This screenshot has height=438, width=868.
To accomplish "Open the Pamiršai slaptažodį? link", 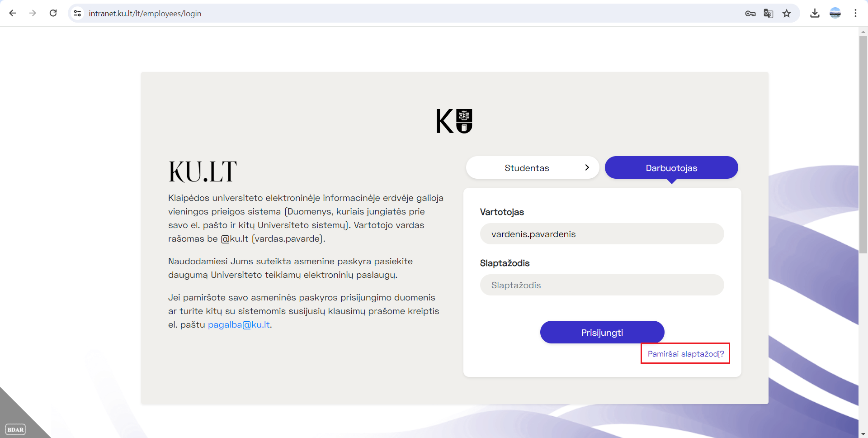I will 685,354.
